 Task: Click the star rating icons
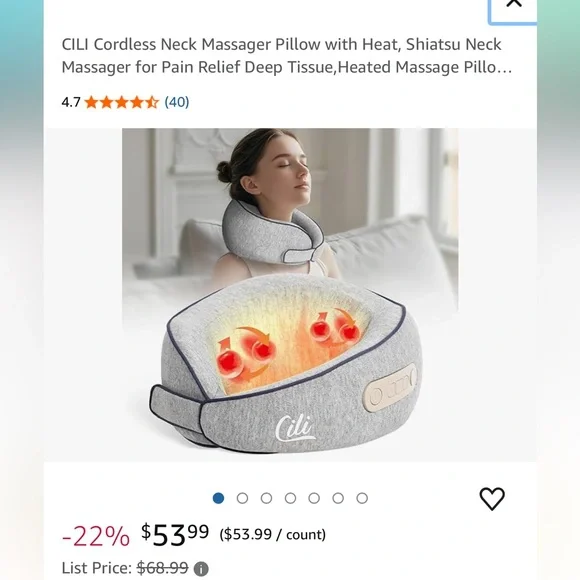click(121, 102)
